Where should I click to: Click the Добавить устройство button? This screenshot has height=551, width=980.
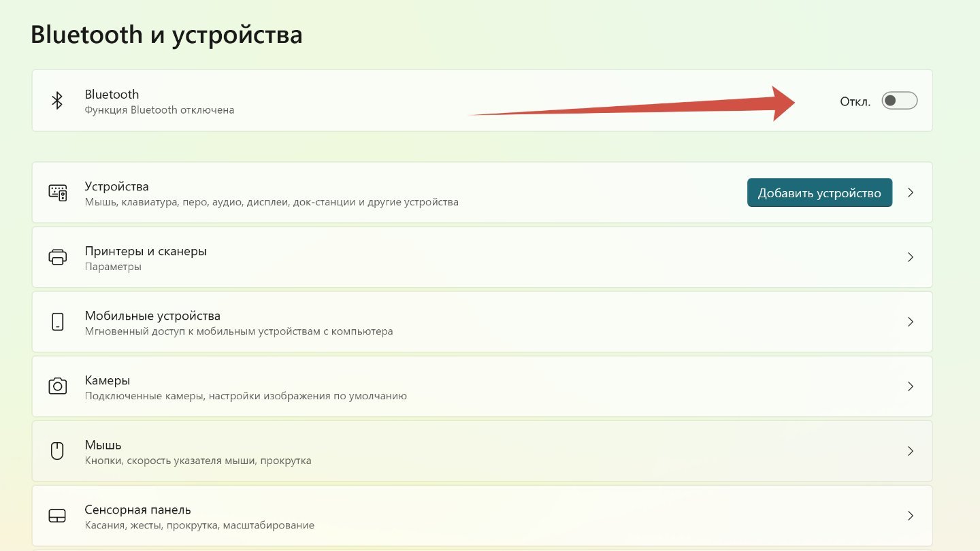pyautogui.click(x=819, y=193)
